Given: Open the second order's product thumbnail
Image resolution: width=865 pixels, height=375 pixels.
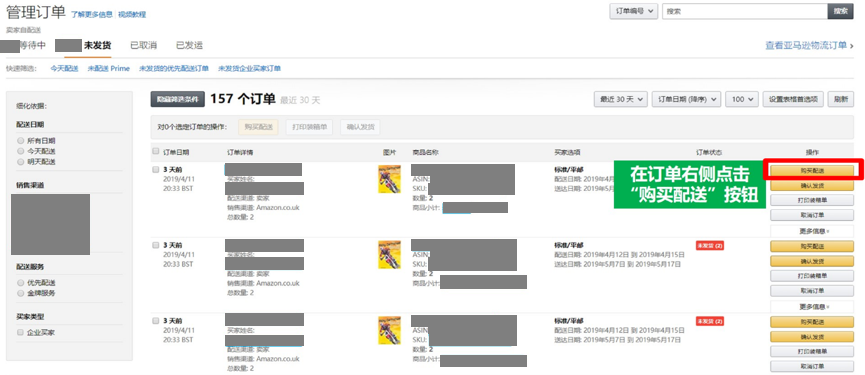Looking at the screenshot, I should coord(389,255).
